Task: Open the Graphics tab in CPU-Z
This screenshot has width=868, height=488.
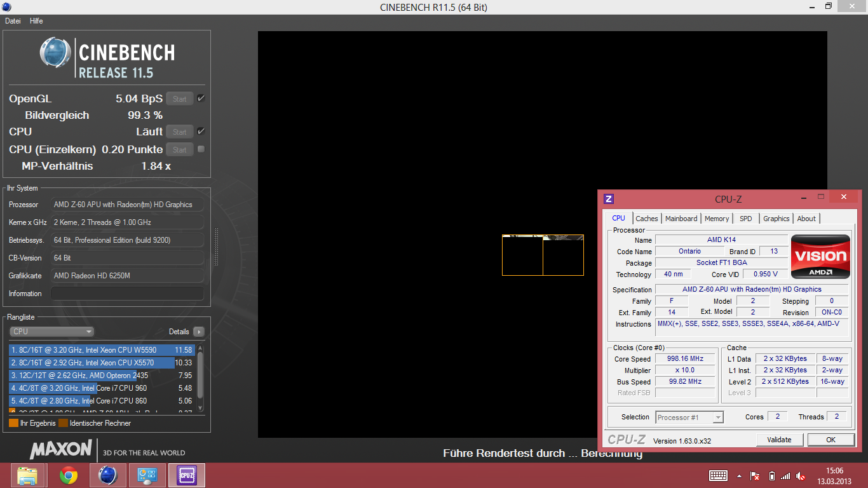Action: pyautogui.click(x=776, y=219)
